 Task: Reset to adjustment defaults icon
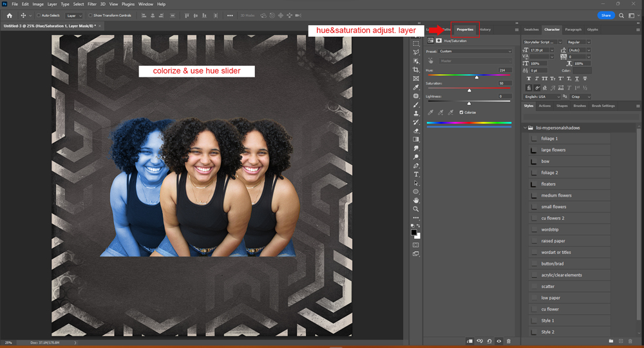click(489, 341)
